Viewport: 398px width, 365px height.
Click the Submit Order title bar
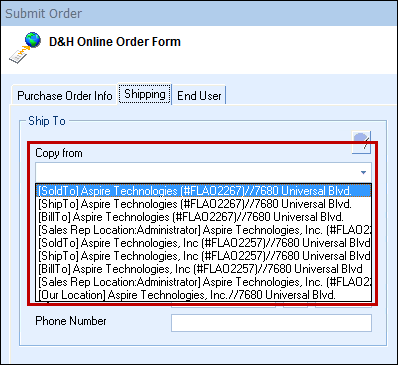pyautogui.click(x=199, y=13)
